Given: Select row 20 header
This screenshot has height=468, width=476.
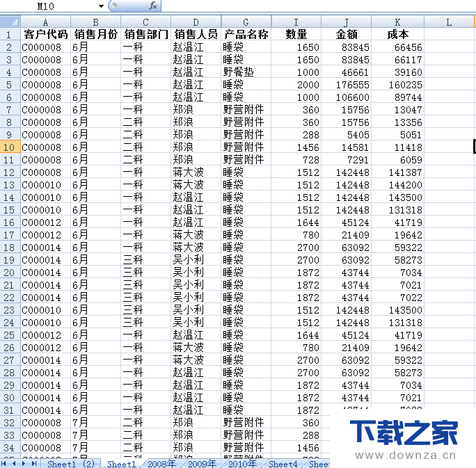Looking at the screenshot, I should (10, 273).
